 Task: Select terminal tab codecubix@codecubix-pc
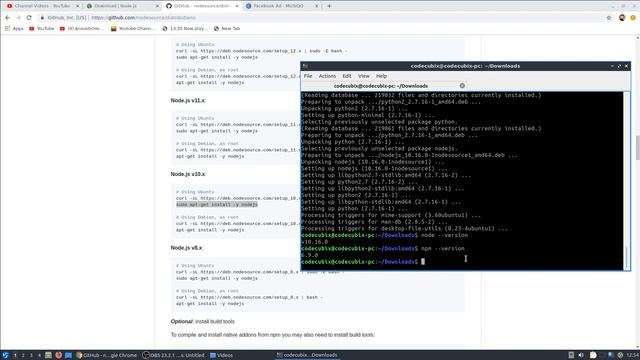(380, 86)
